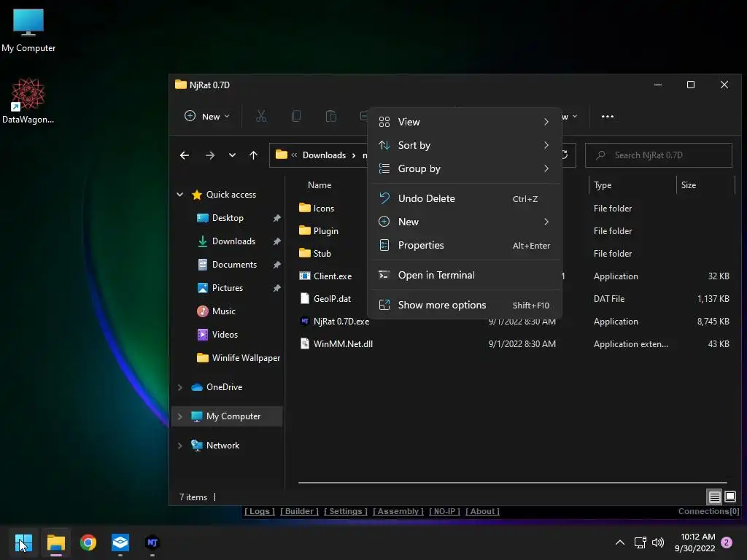Image resolution: width=747 pixels, height=560 pixels.
Task: Expand the Network tree node
Action: click(x=180, y=446)
